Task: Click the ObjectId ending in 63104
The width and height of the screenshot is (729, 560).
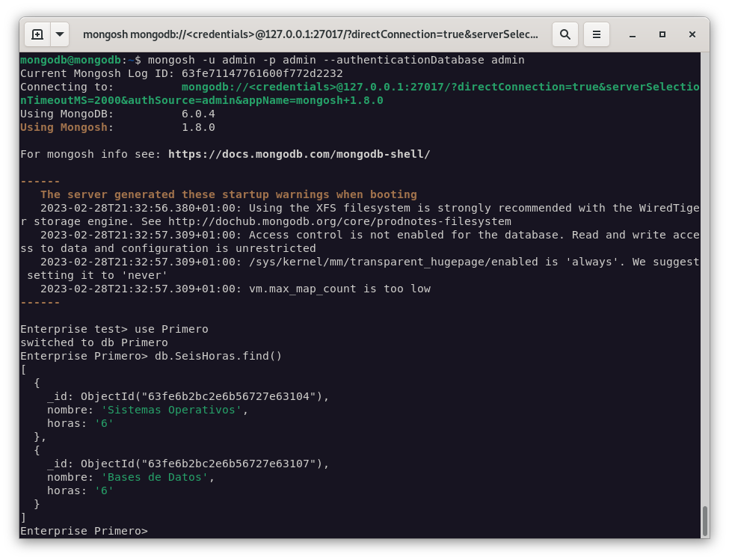Action: [204, 396]
